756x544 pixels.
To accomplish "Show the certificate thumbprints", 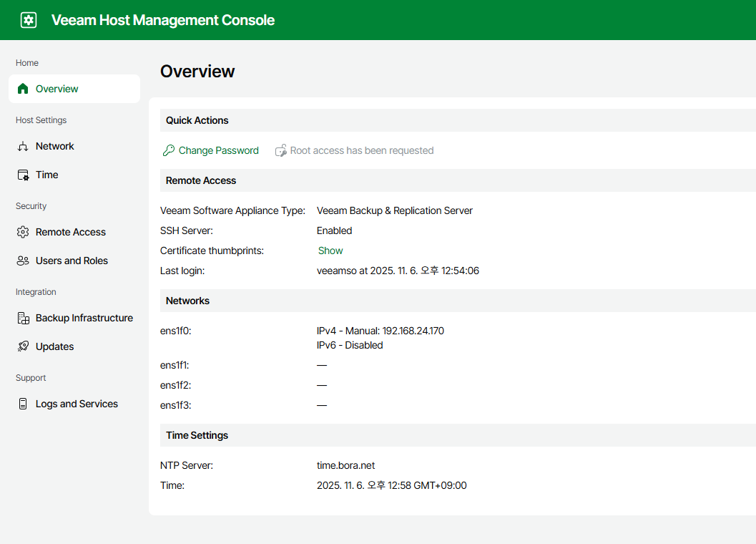I will (330, 251).
